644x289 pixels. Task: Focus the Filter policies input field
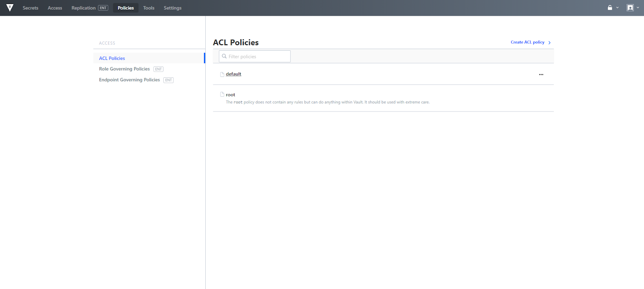tap(258, 56)
